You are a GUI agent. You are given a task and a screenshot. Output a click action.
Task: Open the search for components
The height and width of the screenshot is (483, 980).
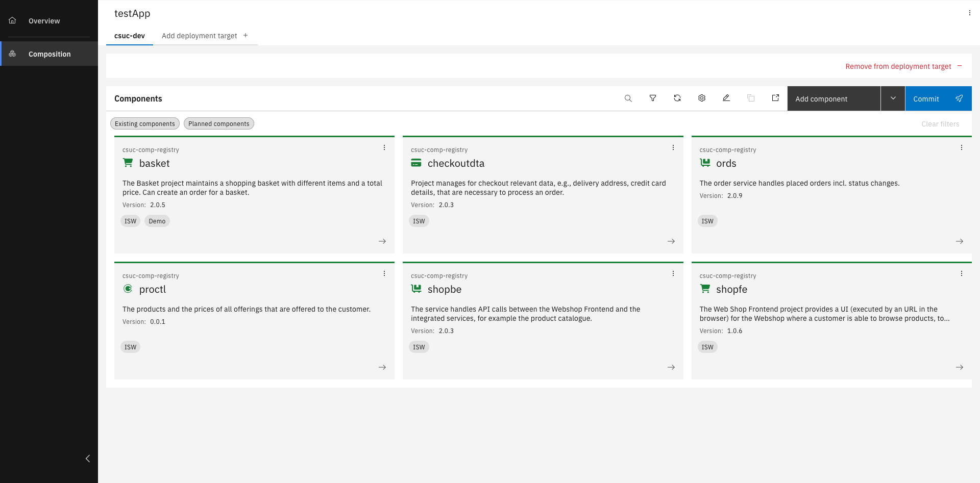tap(628, 98)
